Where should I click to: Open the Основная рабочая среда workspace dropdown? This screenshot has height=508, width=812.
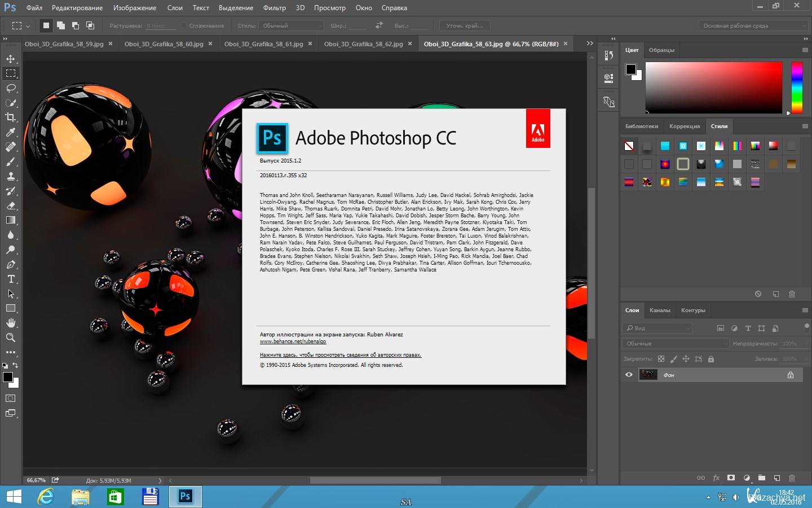(x=753, y=25)
